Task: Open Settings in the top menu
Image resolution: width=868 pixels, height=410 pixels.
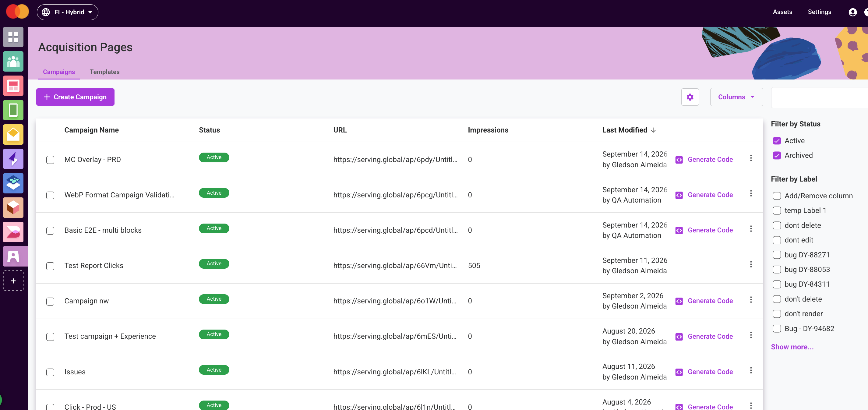Action: click(819, 12)
